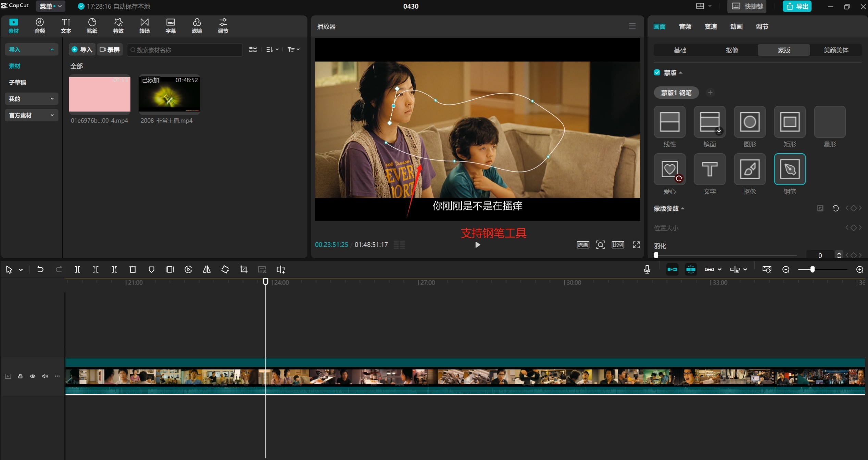Image resolution: width=868 pixels, height=460 pixels.
Task: Open the sort order dropdown
Action: pyautogui.click(x=272, y=49)
